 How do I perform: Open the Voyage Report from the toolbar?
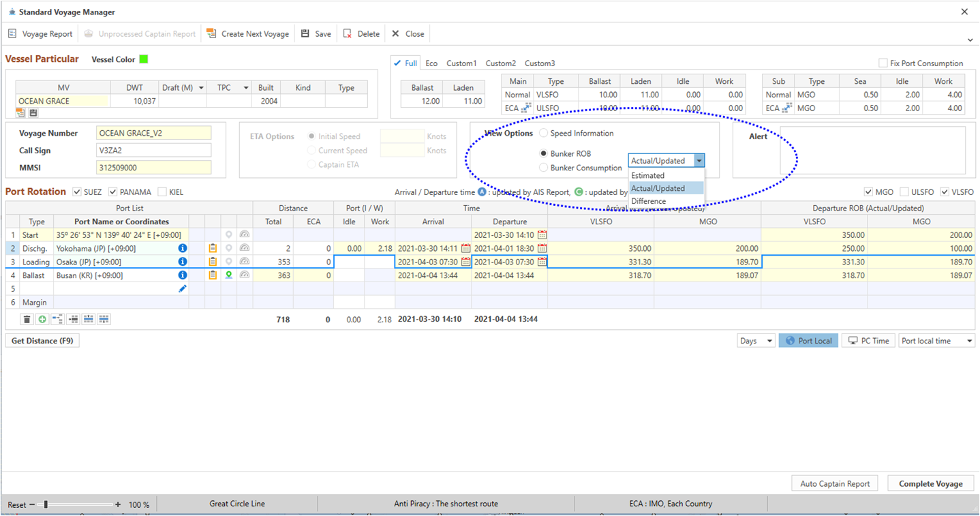click(40, 33)
